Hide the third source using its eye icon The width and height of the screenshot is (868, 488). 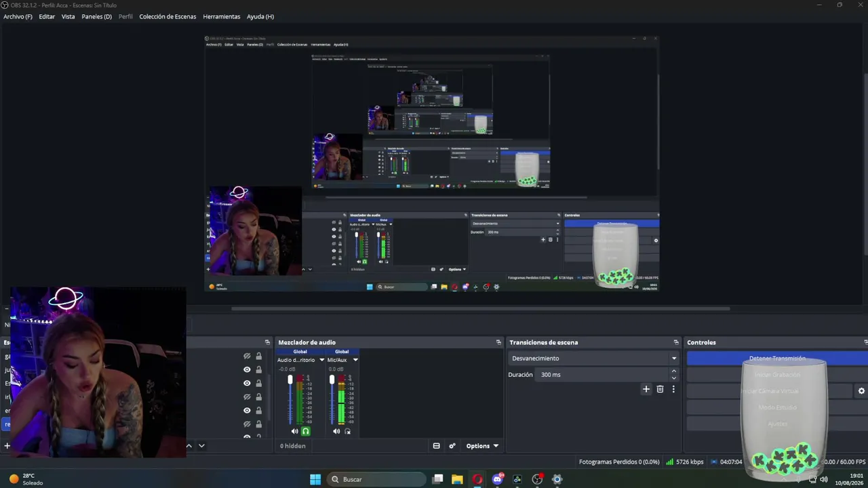pos(247,383)
